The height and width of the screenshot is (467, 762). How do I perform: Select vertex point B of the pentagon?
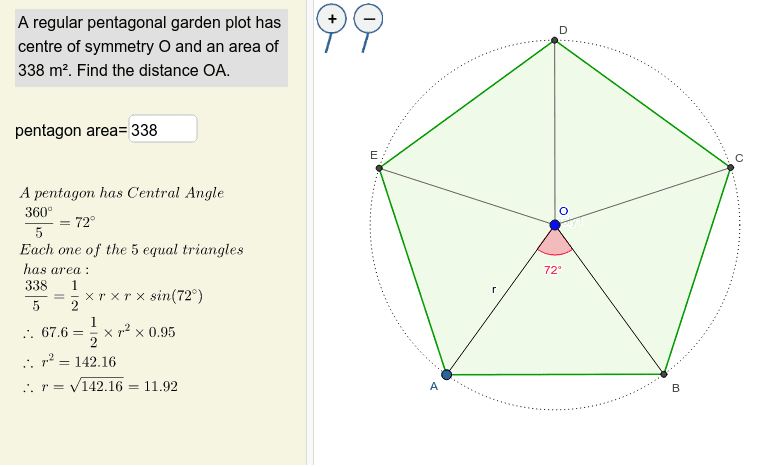664,374
